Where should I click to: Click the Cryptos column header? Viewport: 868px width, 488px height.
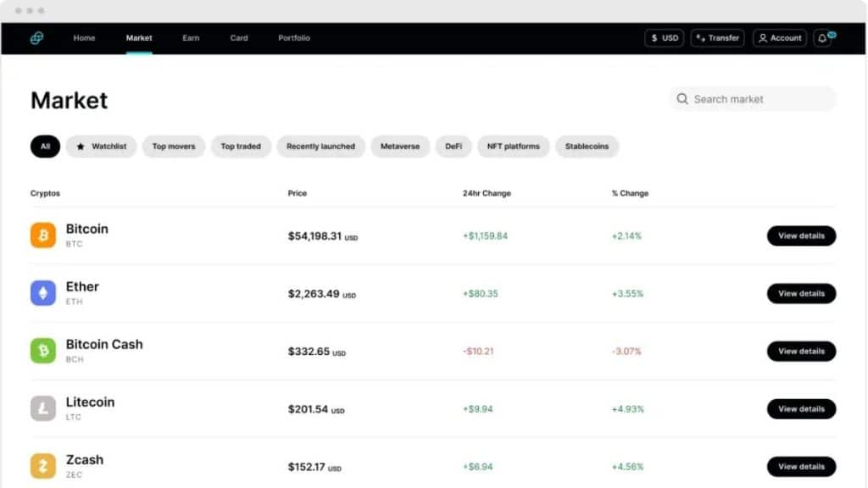click(x=46, y=193)
